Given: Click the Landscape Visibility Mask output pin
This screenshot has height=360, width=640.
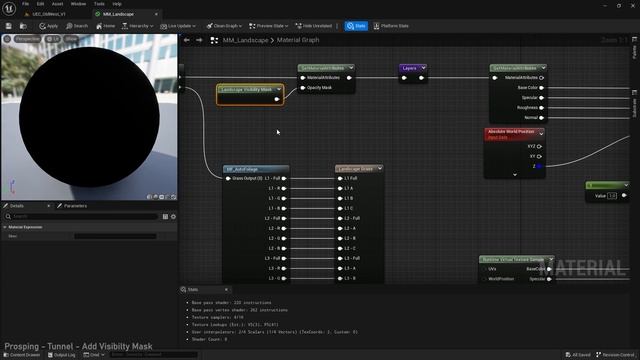Looking at the screenshot, I should pyautogui.click(x=277, y=99).
